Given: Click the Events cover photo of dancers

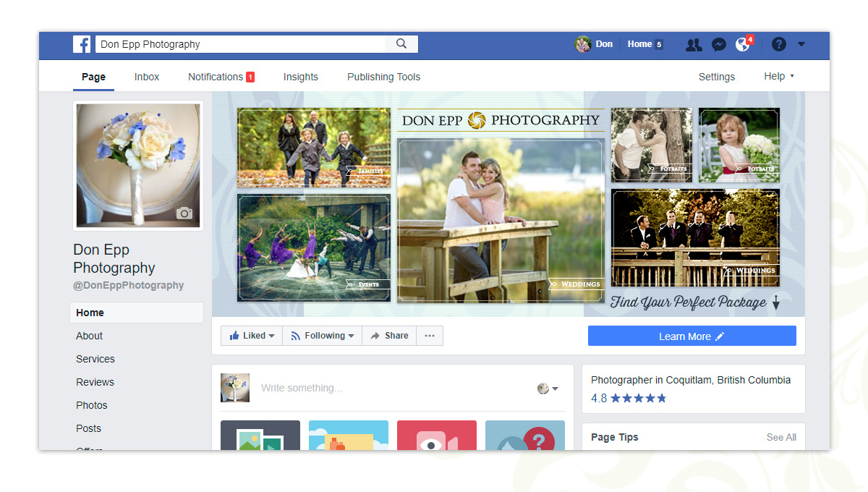Looking at the screenshot, I should [314, 247].
